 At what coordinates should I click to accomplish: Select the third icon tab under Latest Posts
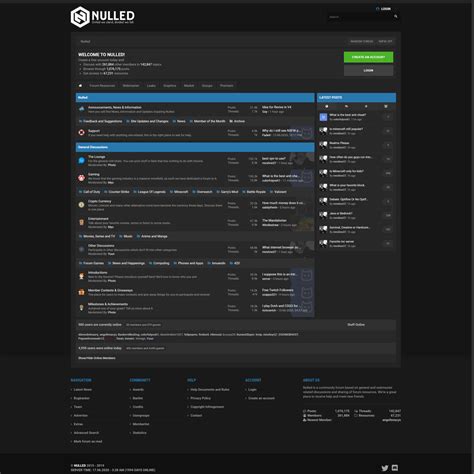(x=366, y=106)
